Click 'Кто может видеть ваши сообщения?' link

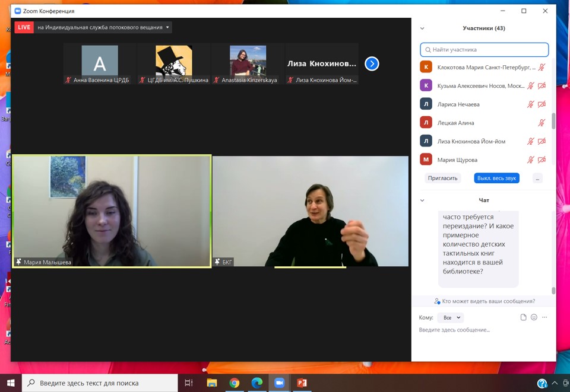484,301
